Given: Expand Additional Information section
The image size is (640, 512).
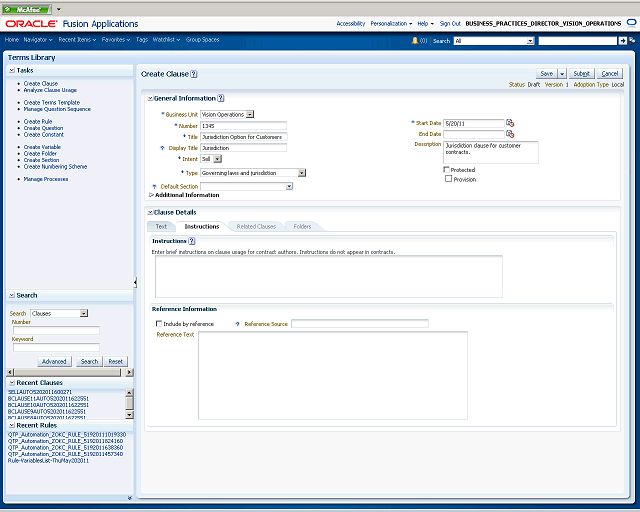Looking at the screenshot, I should [151, 195].
